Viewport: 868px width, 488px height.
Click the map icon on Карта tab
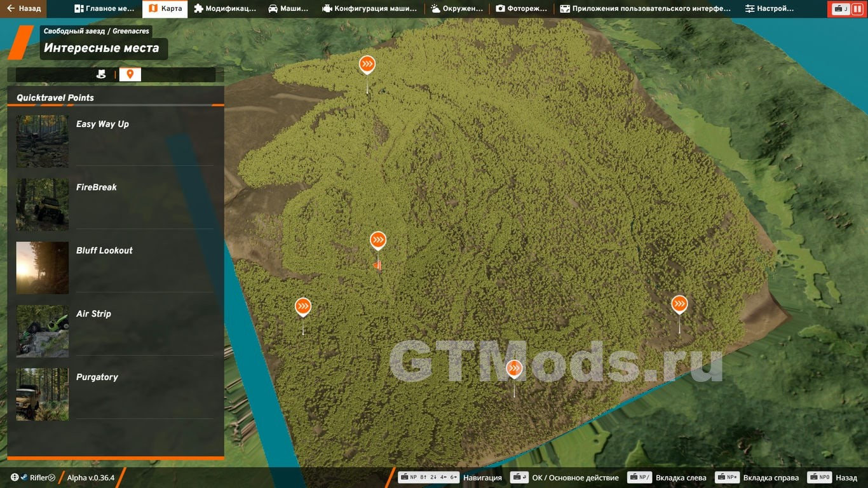[153, 9]
